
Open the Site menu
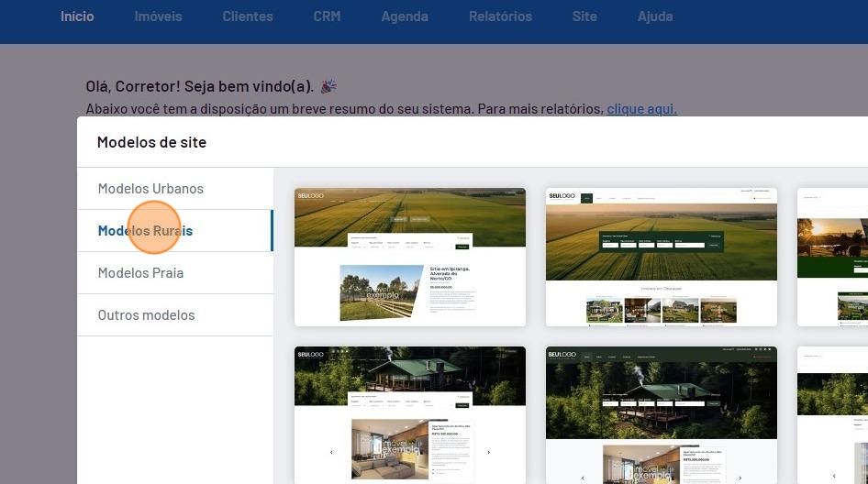(584, 16)
